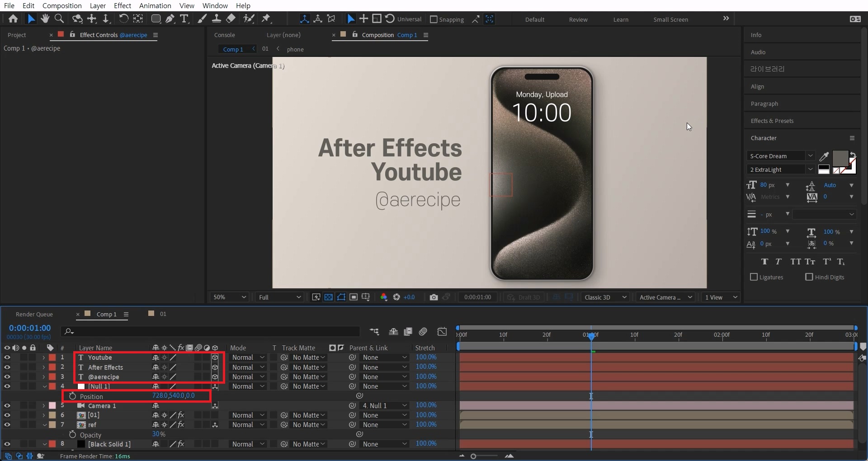Switch to the Review workspace
This screenshot has height=461, width=868.
click(578, 19)
